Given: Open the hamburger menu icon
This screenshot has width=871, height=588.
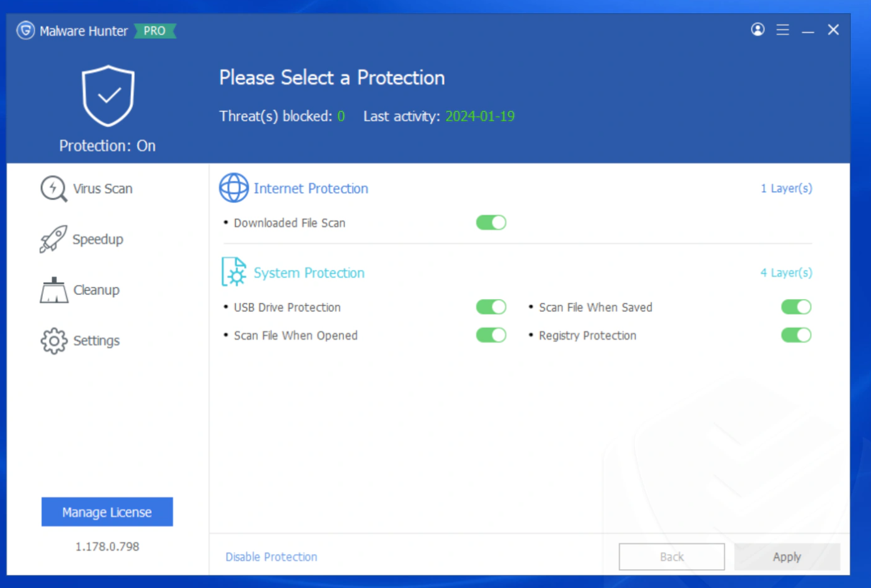Looking at the screenshot, I should coord(783,30).
